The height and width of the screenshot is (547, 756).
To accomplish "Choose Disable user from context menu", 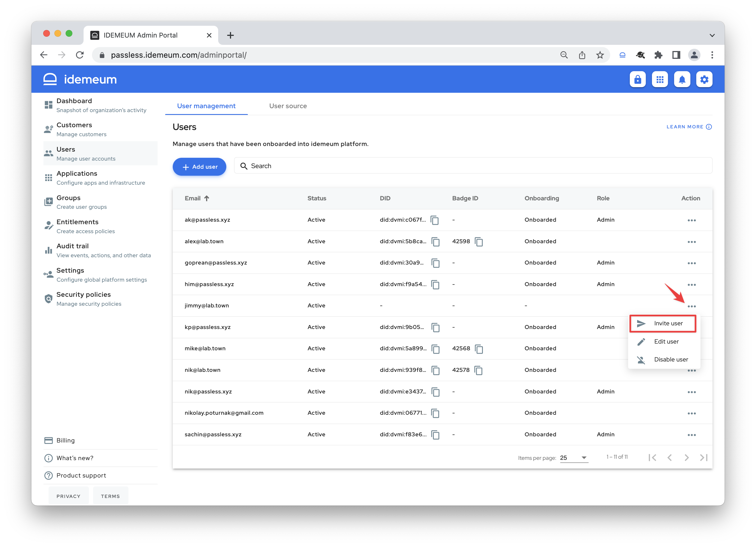I will 664,360.
